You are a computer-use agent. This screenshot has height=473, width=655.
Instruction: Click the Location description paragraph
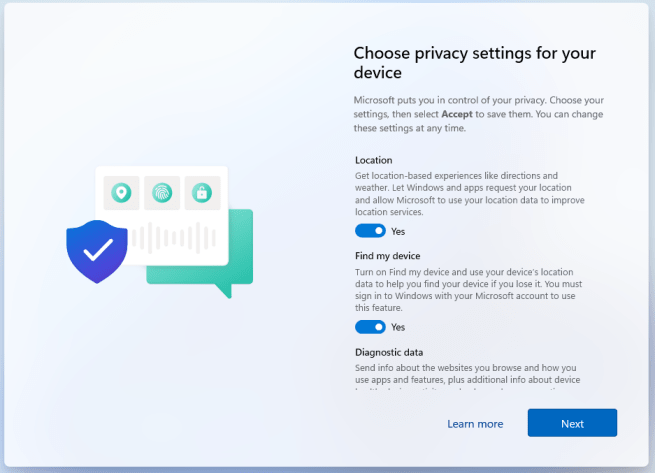pos(470,194)
